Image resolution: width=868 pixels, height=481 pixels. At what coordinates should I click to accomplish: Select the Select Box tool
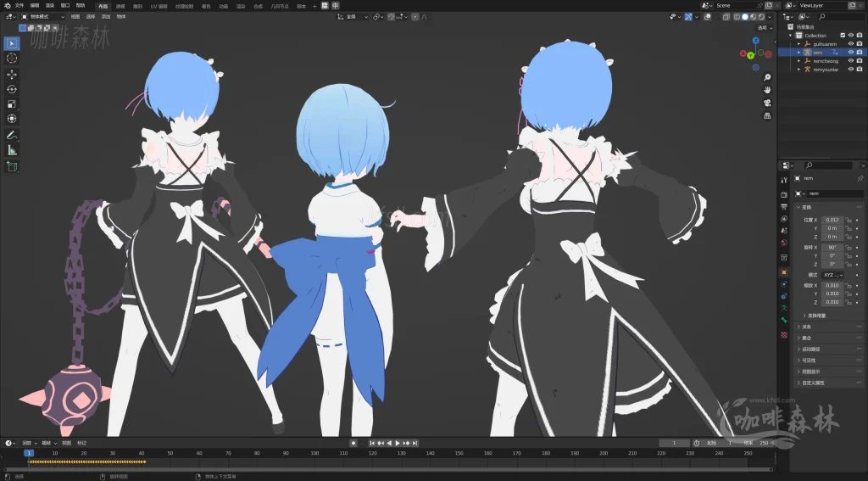click(12, 43)
